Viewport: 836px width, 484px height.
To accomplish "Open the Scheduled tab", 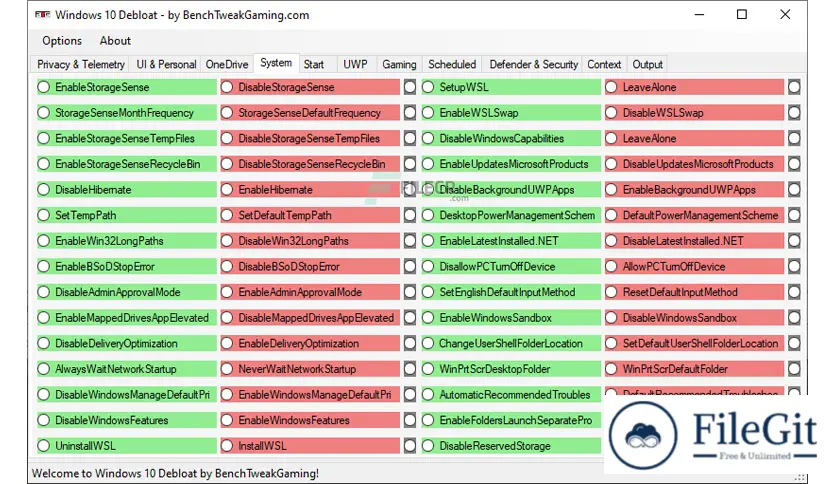I will point(452,64).
